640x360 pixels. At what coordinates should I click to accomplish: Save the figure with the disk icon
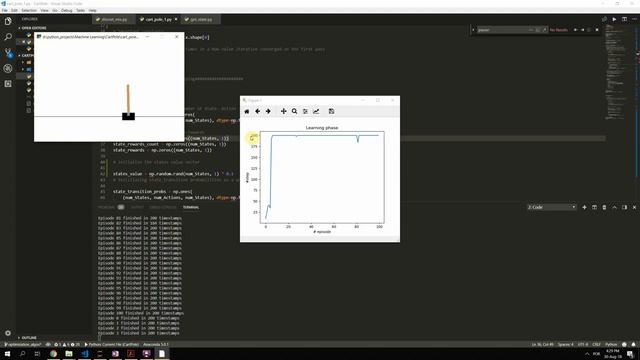click(331, 111)
